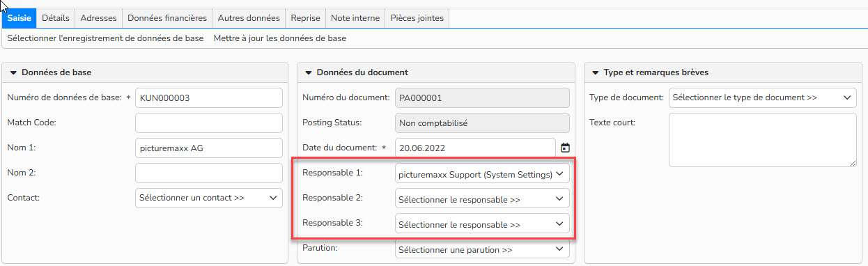
Task: Open the Pièces jointes tab
Action: 417,18
